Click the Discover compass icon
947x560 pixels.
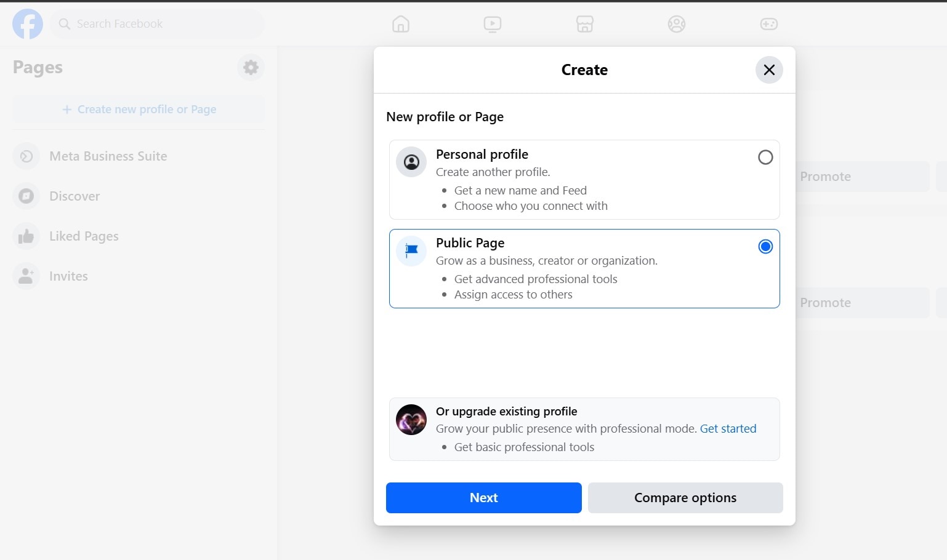coord(26,196)
